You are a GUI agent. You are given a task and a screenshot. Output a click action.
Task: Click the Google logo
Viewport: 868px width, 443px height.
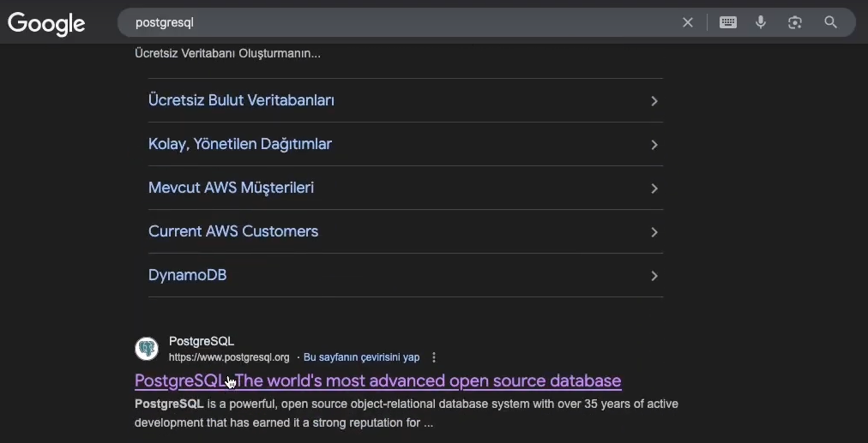(46, 24)
